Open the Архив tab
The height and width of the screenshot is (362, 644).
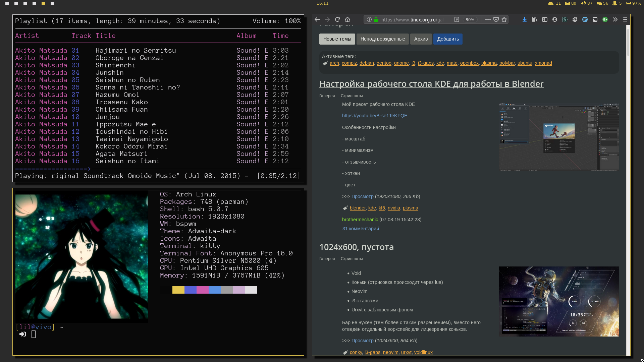pyautogui.click(x=421, y=39)
